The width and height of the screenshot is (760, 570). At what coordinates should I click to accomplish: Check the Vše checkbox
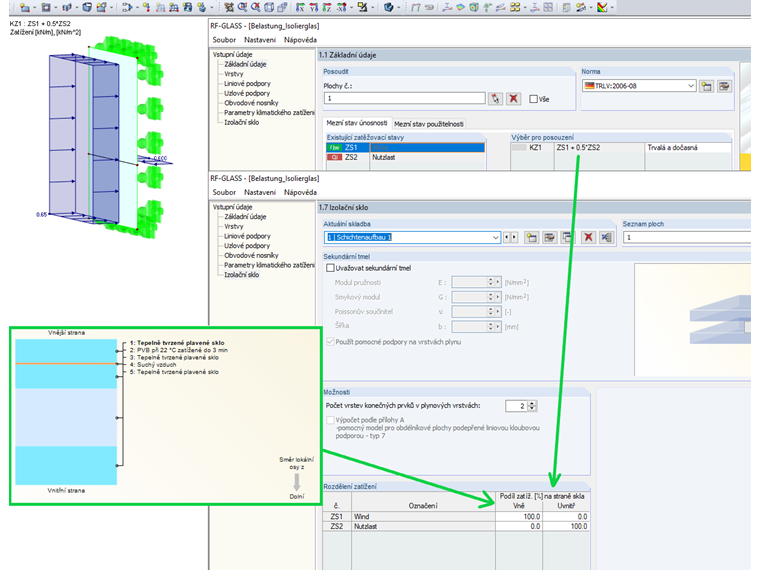click(x=534, y=99)
